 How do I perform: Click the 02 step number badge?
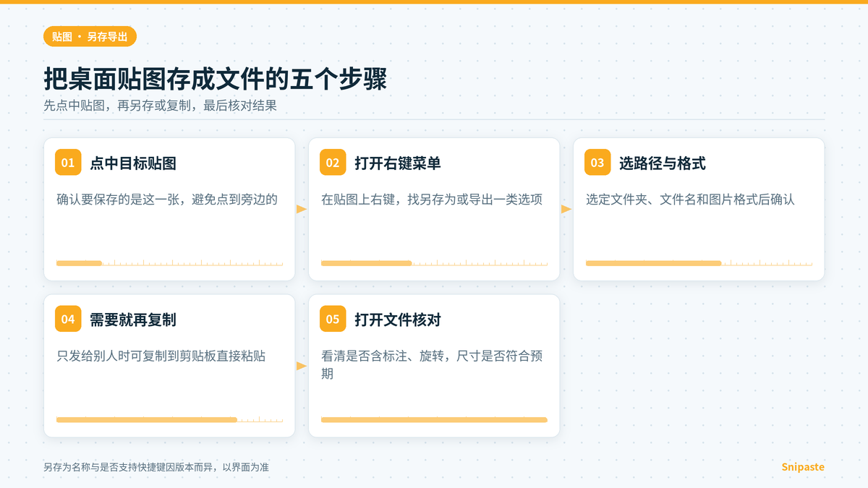click(x=333, y=163)
